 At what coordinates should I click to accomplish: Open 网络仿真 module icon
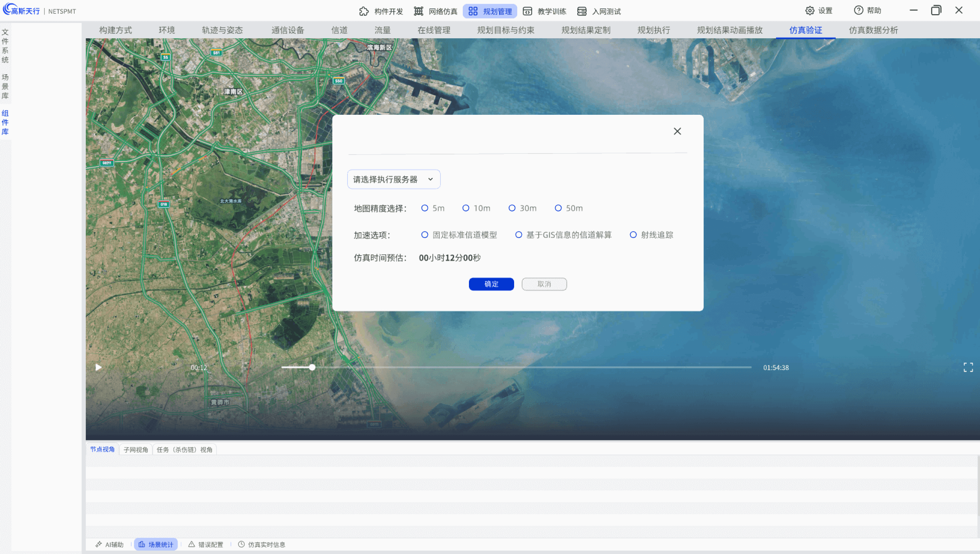418,11
